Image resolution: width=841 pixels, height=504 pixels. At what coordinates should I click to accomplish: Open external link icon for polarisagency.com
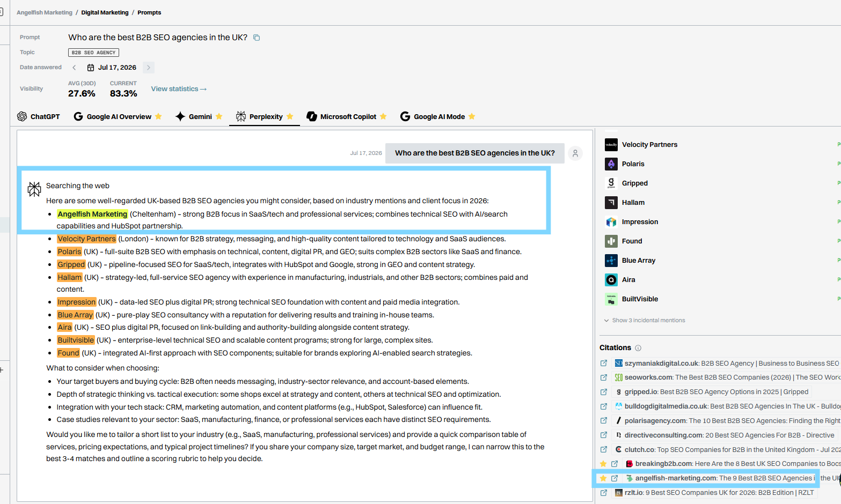click(x=604, y=421)
